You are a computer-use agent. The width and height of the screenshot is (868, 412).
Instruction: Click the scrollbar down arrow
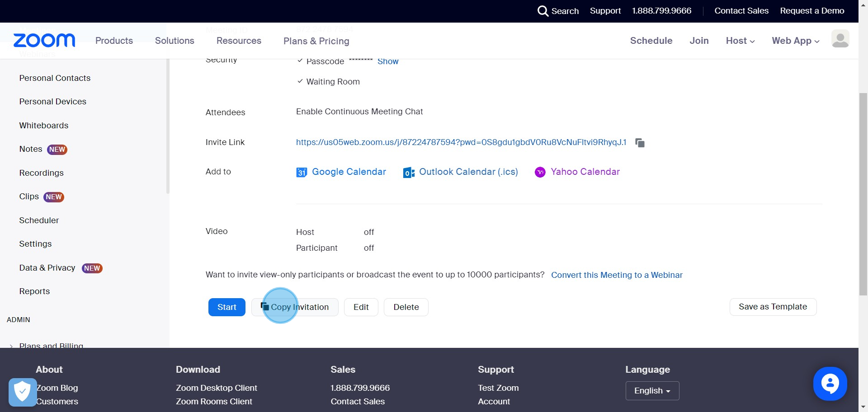863,407
